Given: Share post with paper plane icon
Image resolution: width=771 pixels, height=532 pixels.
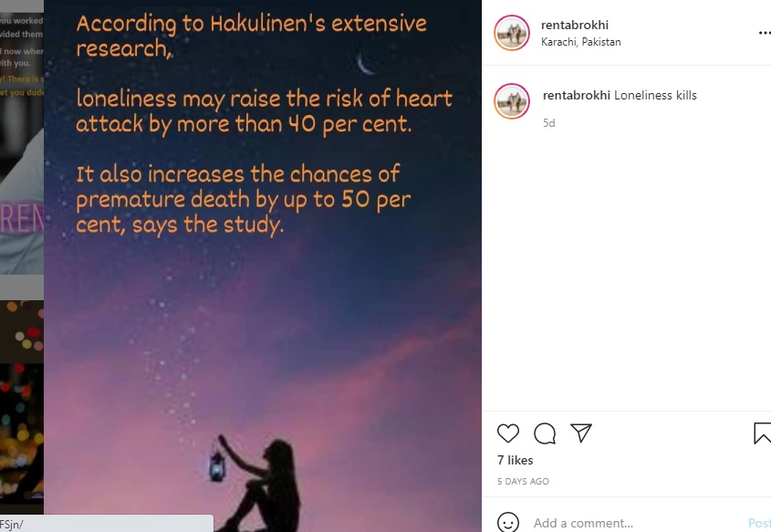Looking at the screenshot, I should [x=581, y=433].
